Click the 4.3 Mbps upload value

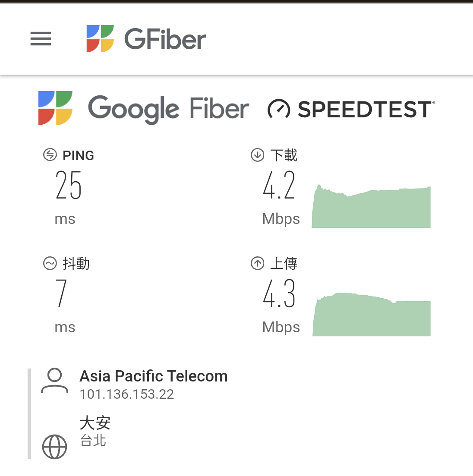click(279, 294)
